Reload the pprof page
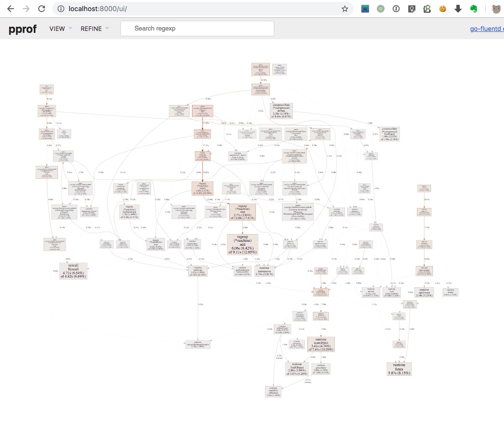 click(x=42, y=9)
